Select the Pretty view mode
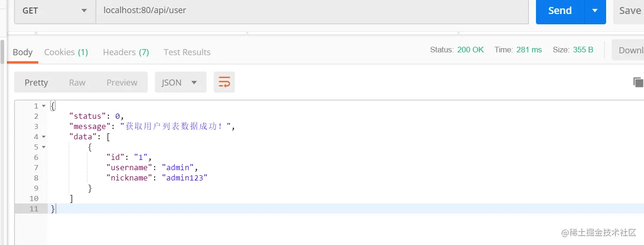The height and width of the screenshot is (245, 644). 36,82
